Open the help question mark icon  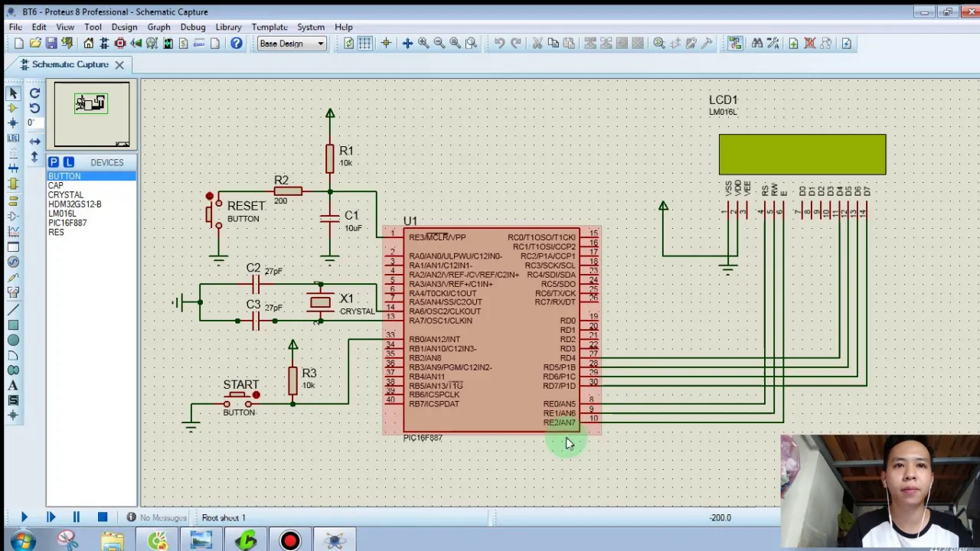point(237,44)
